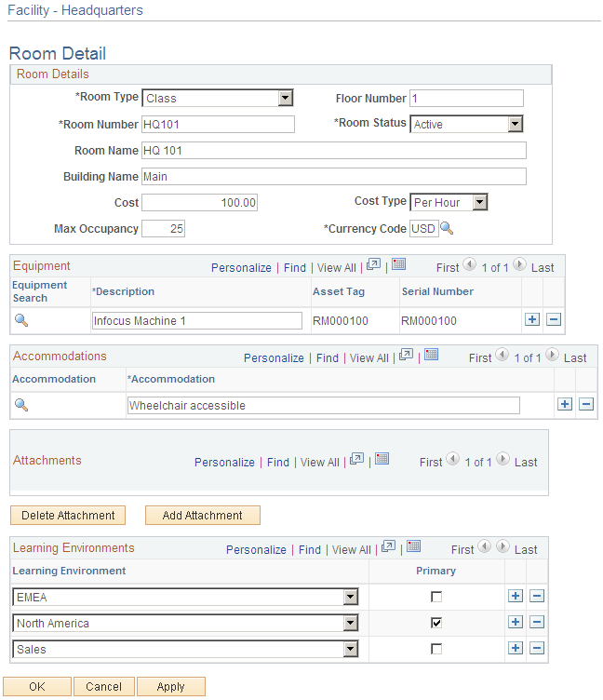
Task: Check Primary for EMEA learning environment
Action: point(436,597)
